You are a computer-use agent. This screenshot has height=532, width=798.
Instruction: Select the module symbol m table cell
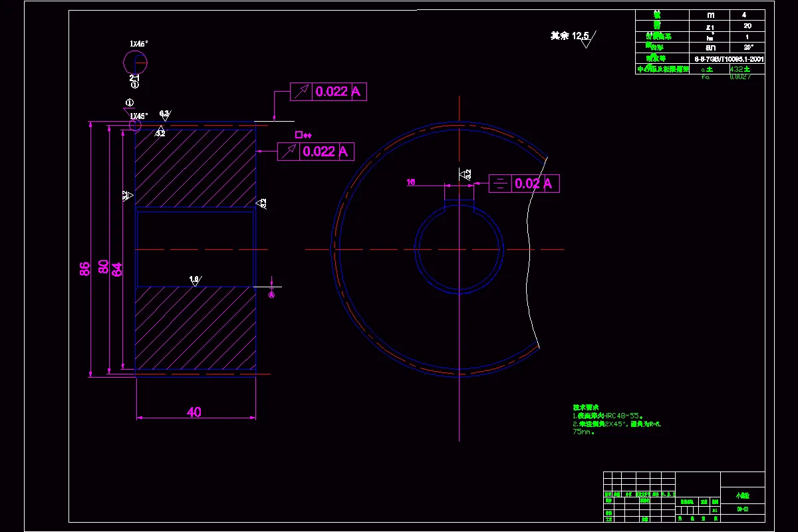tap(710, 15)
